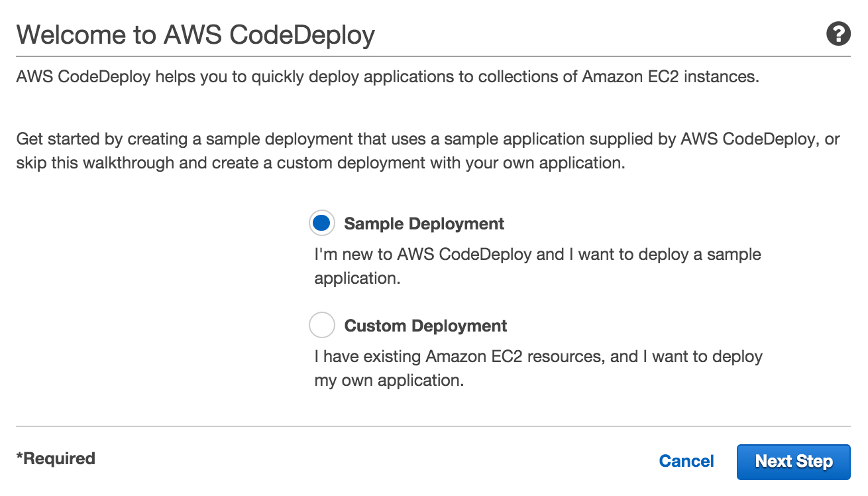
Task: Click the description starting 'I'm new to AWS CodeDeploy'
Action: [537, 266]
